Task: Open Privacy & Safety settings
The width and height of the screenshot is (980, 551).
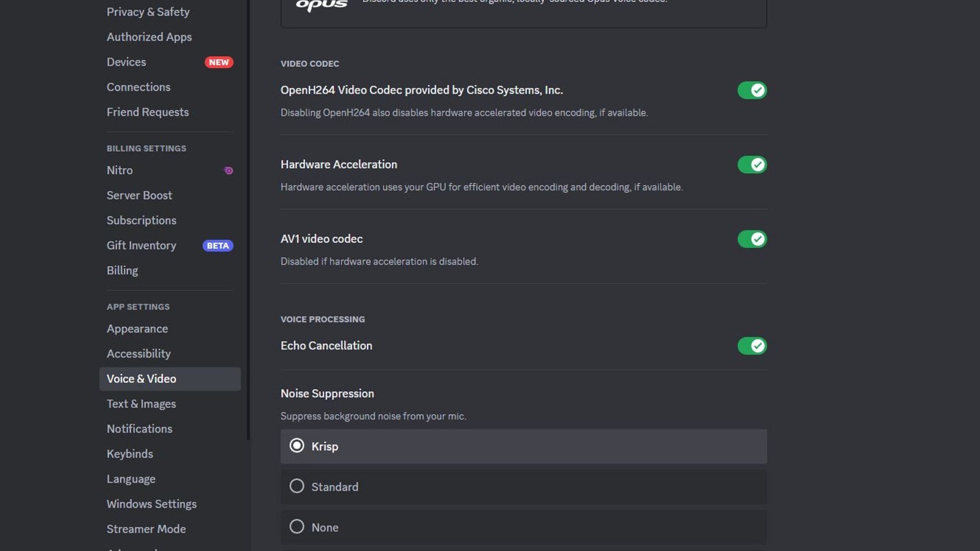Action: (148, 12)
